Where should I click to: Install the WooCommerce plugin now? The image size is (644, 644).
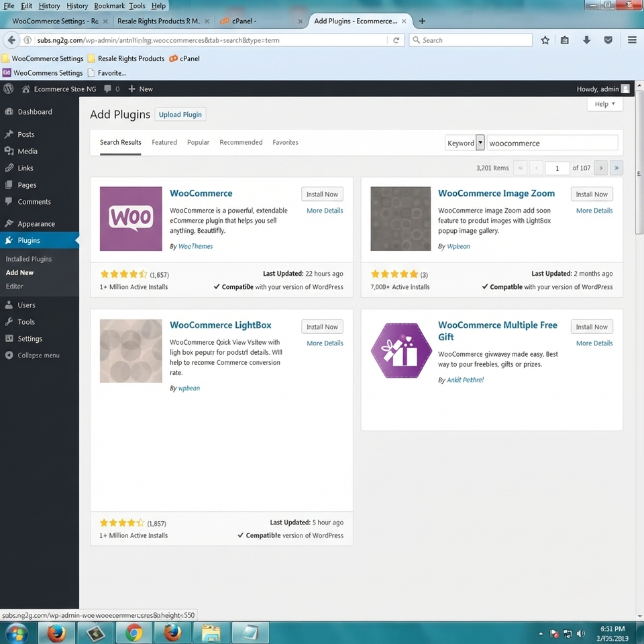[322, 195]
